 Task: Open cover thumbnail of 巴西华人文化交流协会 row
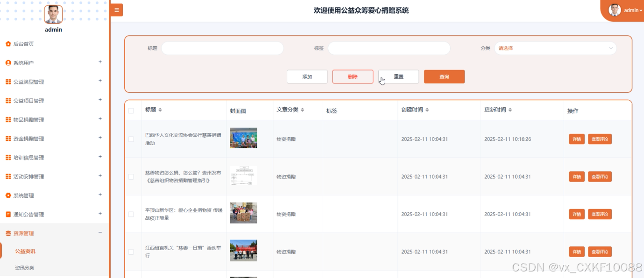243,138
